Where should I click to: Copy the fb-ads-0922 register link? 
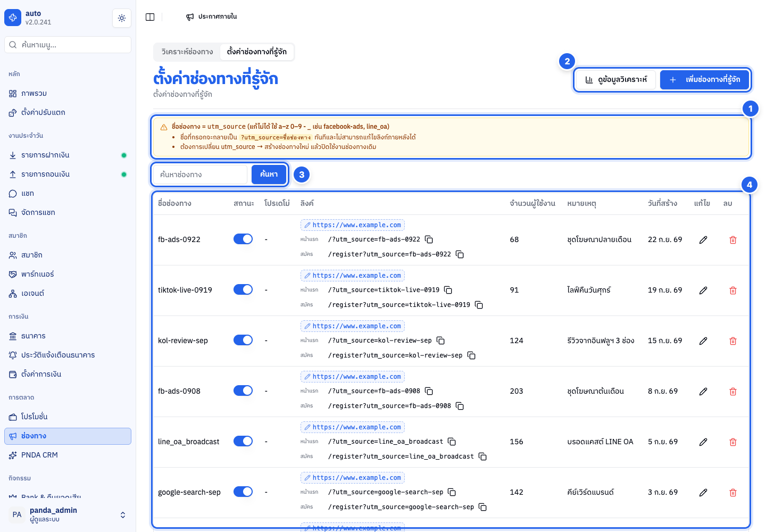point(460,254)
